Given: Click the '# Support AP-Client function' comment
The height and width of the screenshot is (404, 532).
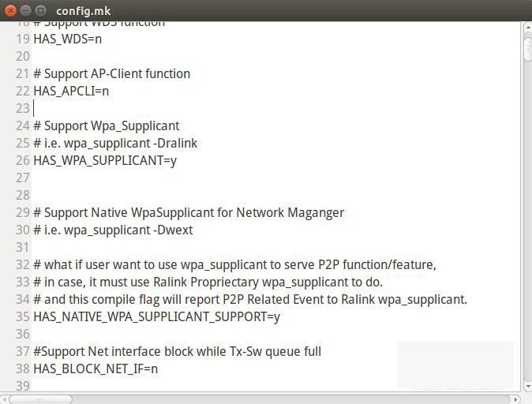Looking at the screenshot, I should point(111,73).
